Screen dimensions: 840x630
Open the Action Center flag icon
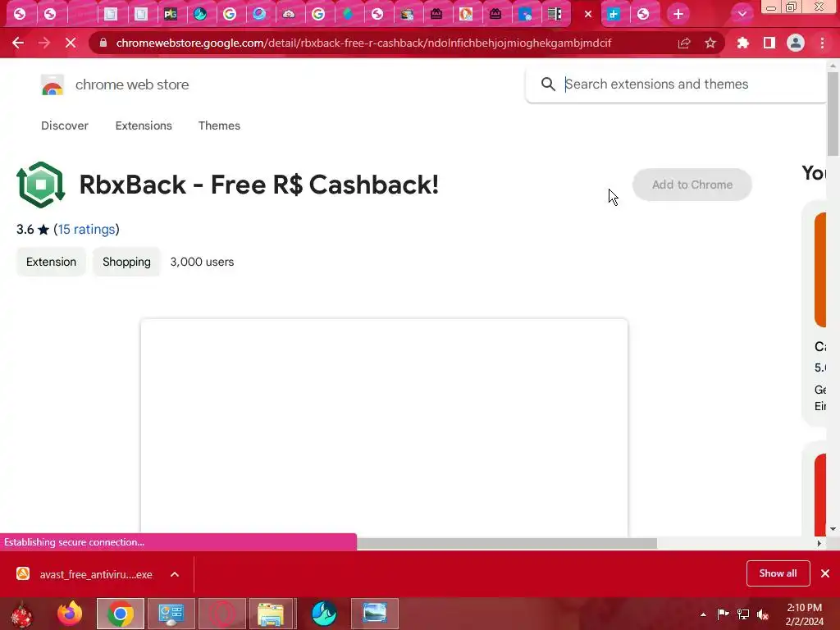point(723,614)
